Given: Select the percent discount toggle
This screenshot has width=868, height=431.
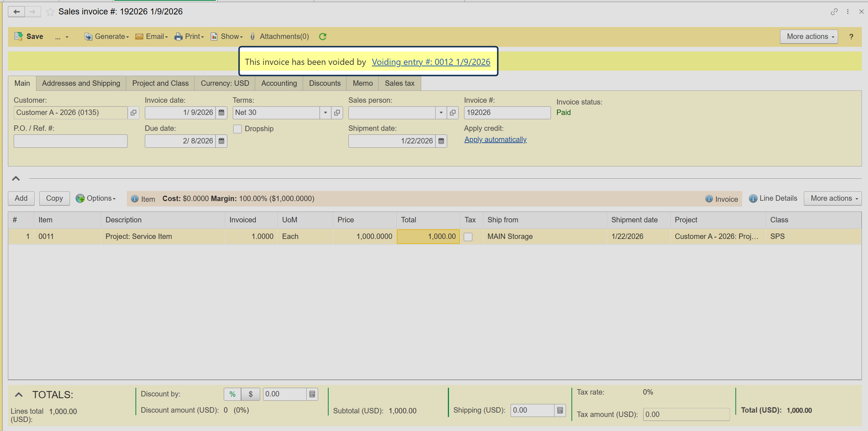Looking at the screenshot, I should [232, 394].
